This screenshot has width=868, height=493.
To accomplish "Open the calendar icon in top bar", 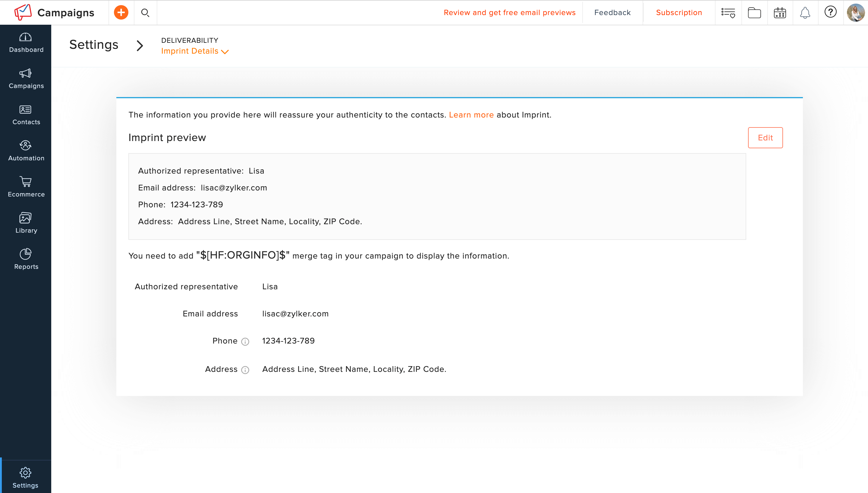I will tap(780, 13).
